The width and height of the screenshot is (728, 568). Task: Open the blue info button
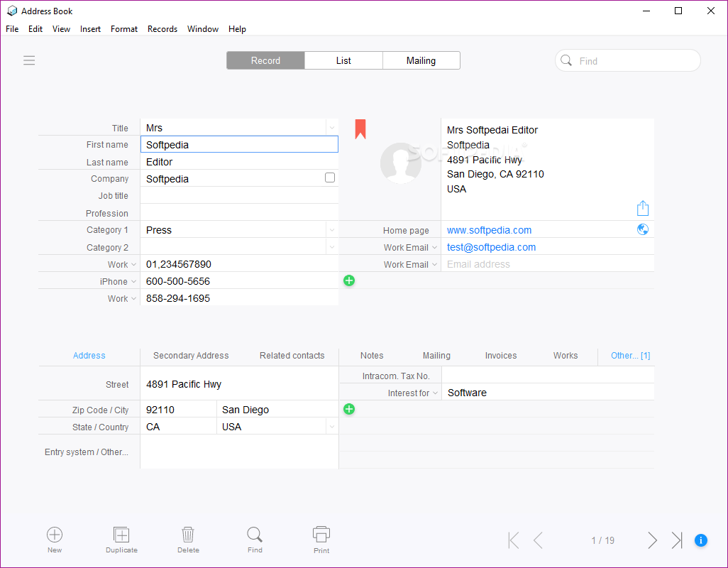(701, 540)
